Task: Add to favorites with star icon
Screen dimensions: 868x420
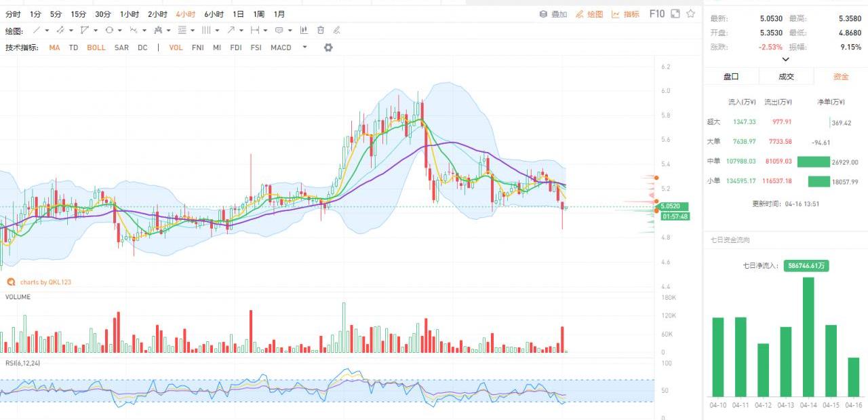Action: (690, 14)
